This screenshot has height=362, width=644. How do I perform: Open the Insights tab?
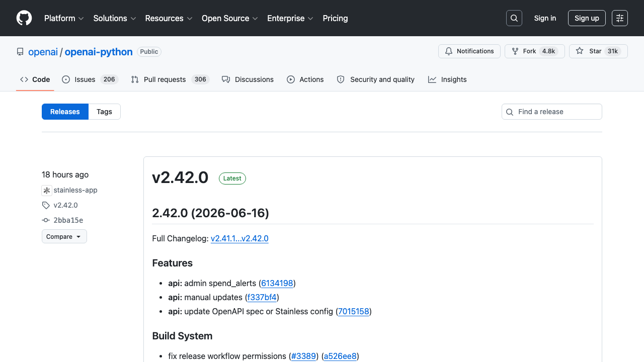point(447,79)
